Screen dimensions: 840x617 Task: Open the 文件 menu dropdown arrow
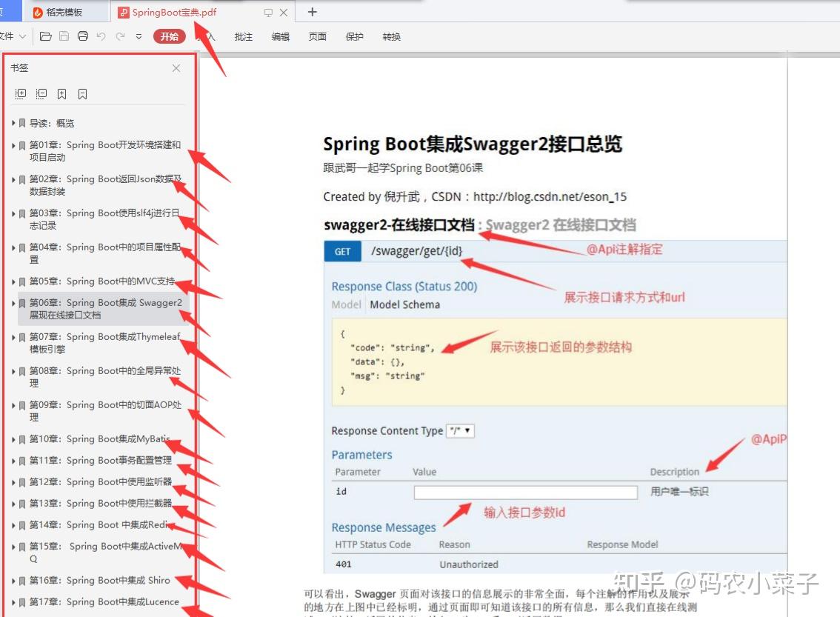pos(23,36)
